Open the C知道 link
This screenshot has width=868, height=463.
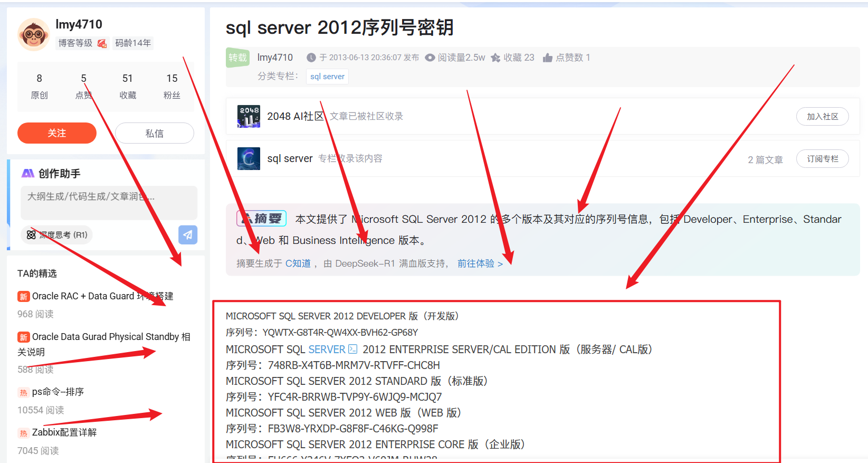coord(298,263)
